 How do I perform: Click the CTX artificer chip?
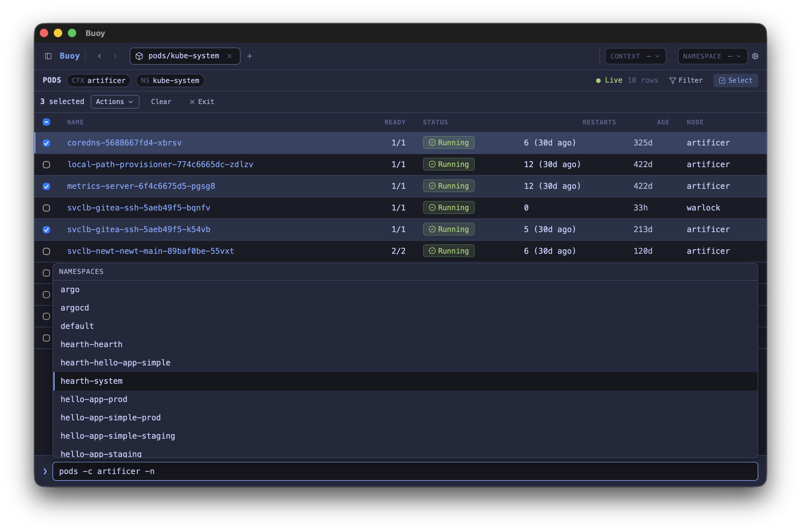coord(99,81)
